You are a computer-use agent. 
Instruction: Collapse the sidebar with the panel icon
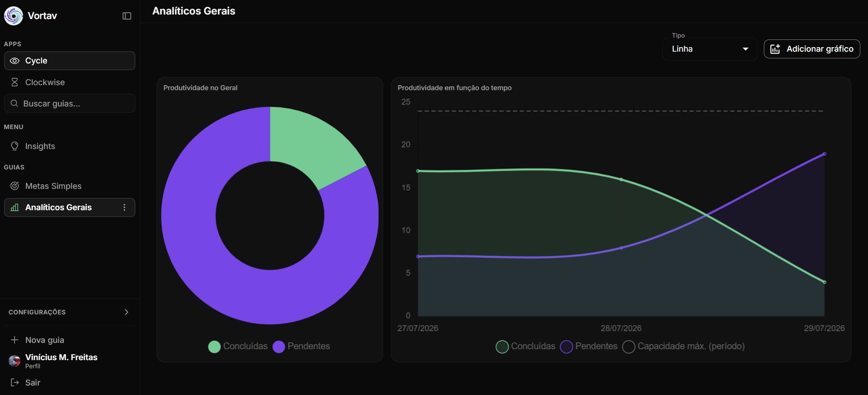pyautogui.click(x=127, y=16)
